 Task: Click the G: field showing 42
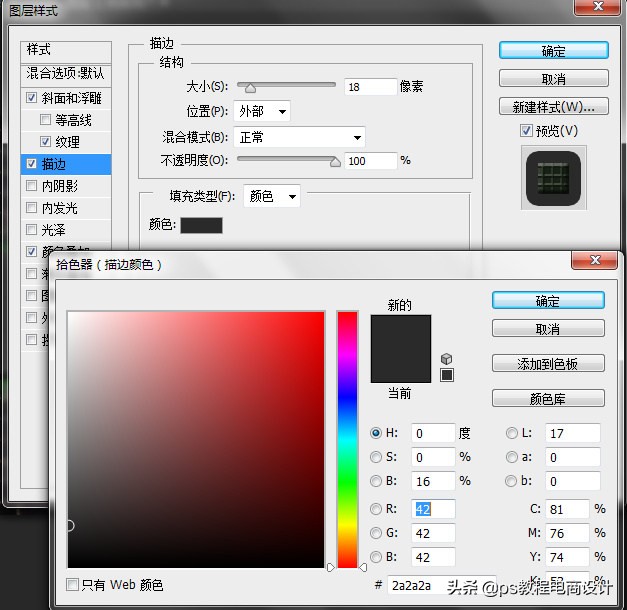point(433,533)
